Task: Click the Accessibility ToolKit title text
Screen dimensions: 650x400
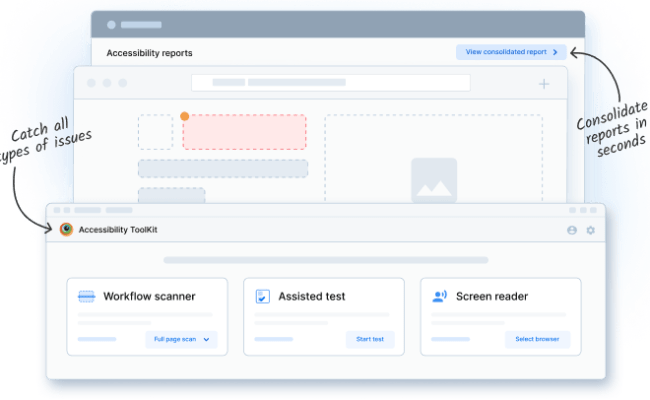Action: [x=118, y=230]
